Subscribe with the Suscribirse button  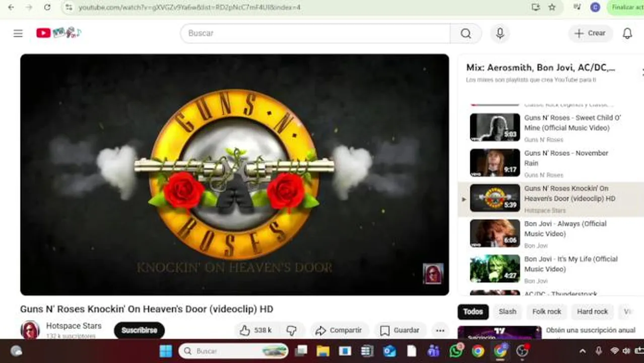tap(139, 330)
